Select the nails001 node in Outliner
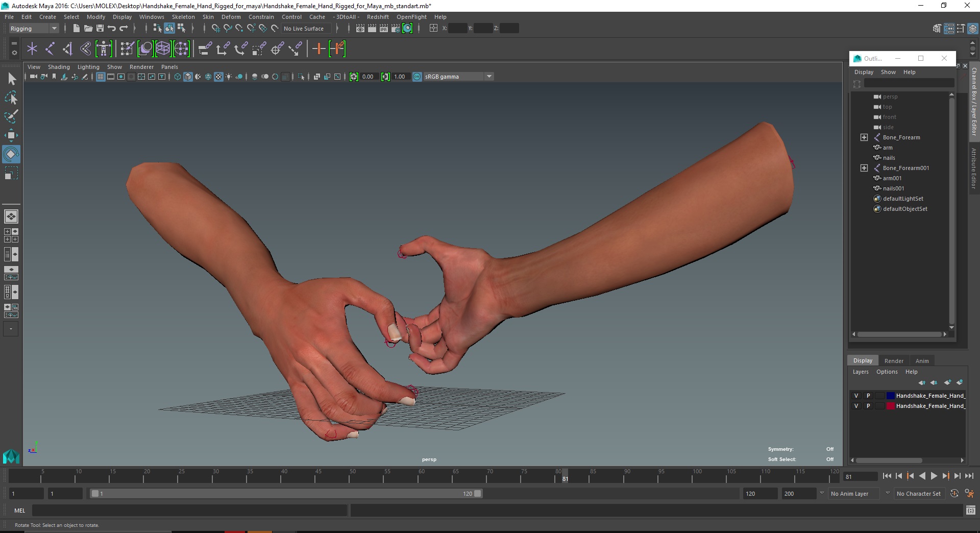This screenshot has height=533, width=980. click(893, 188)
